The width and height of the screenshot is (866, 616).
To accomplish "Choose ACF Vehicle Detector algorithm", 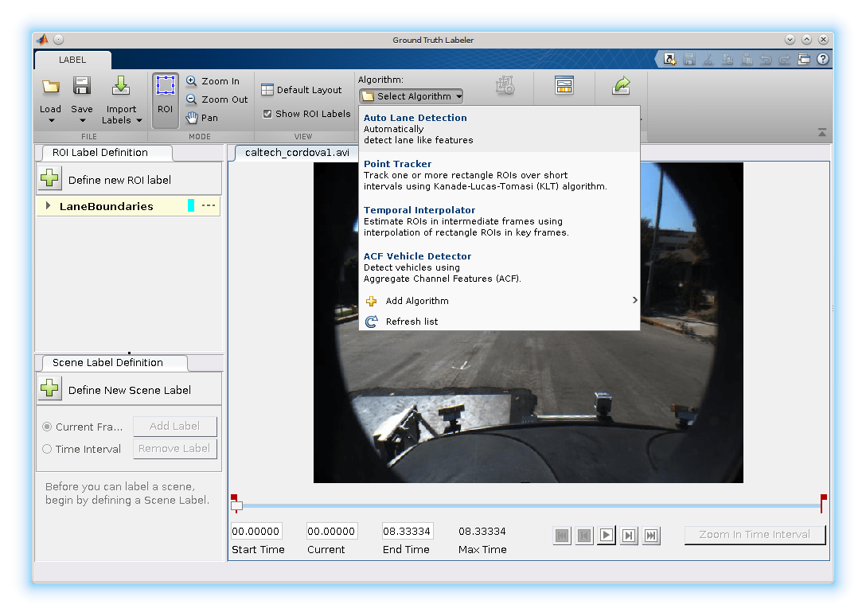I will coord(417,256).
